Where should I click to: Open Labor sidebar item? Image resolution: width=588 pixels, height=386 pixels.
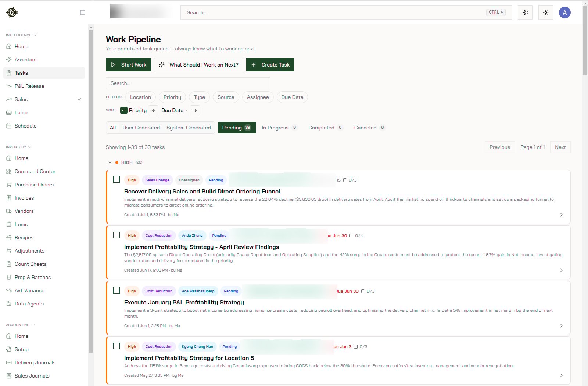click(44, 112)
